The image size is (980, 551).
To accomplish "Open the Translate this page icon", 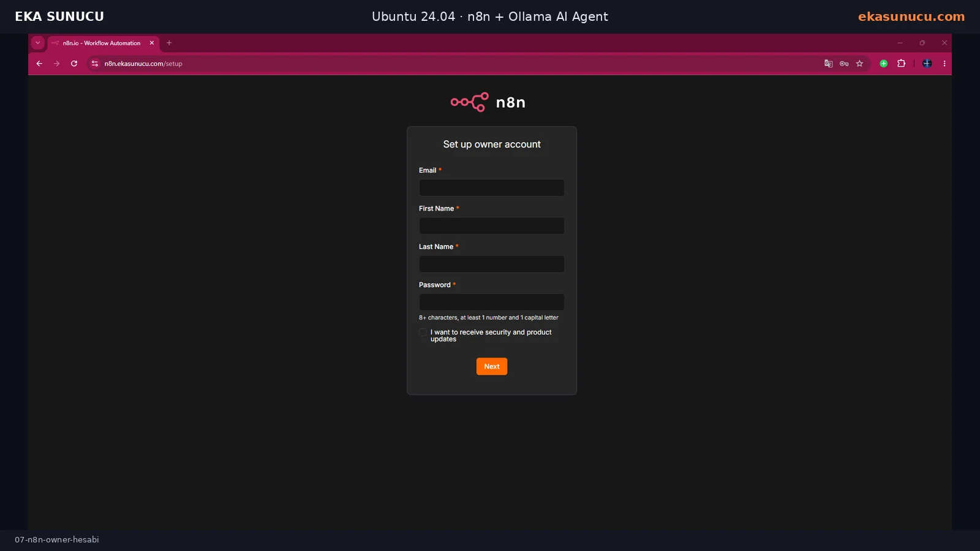I will click(x=828, y=64).
